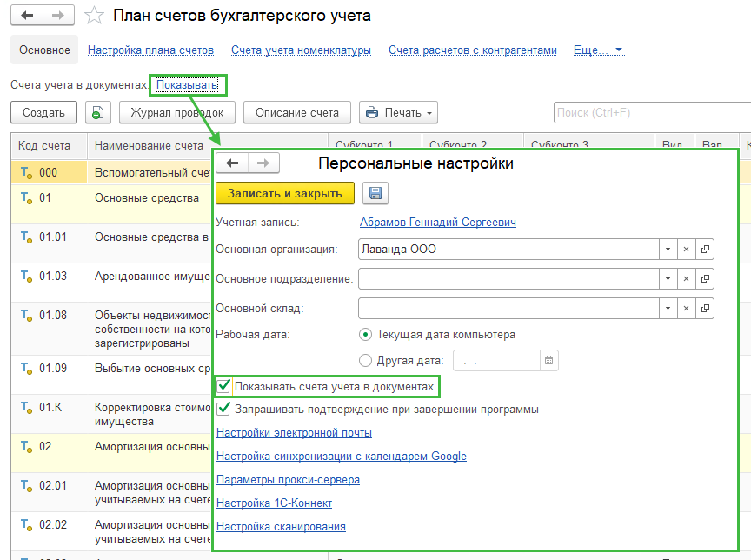
Task: Select the 000 Вспомогательный счет row
Action: click(x=111, y=172)
